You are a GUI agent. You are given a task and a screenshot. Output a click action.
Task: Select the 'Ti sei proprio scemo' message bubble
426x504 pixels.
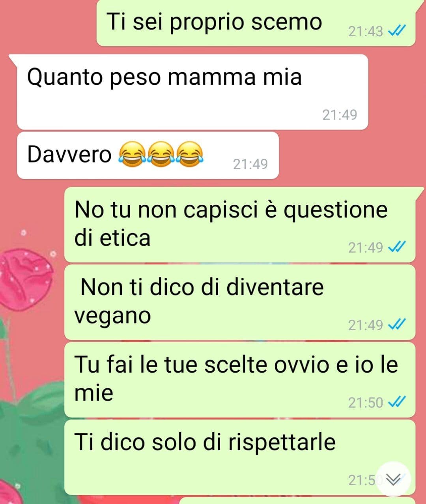click(256, 23)
